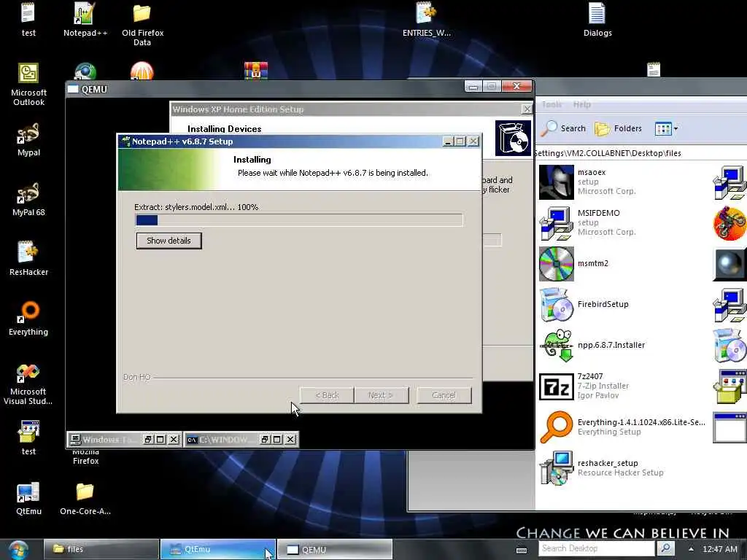This screenshot has height=560, width=747.
Task: Select the msmtm2 disc file
Action: [x=574, y=263]
